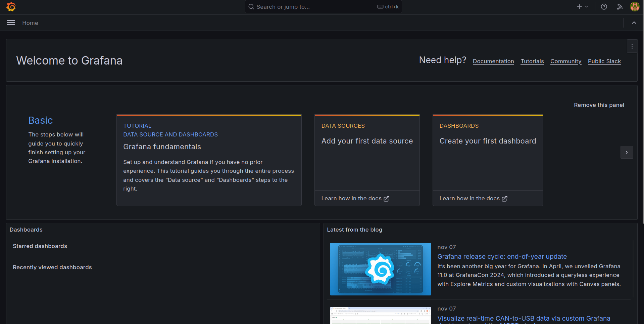Viewport: 644px width, 324px height.
Task: Click Create your first dashboard card
Action: coord(488,153)
